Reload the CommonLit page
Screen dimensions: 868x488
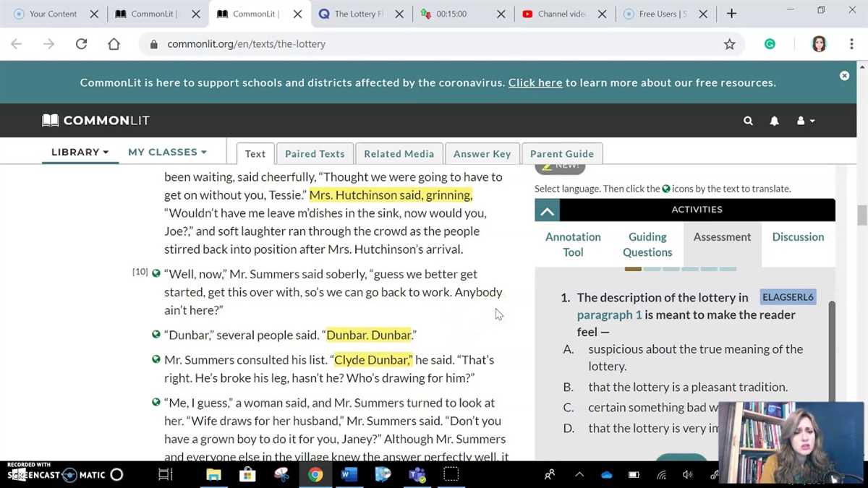(x=81, y=44)
